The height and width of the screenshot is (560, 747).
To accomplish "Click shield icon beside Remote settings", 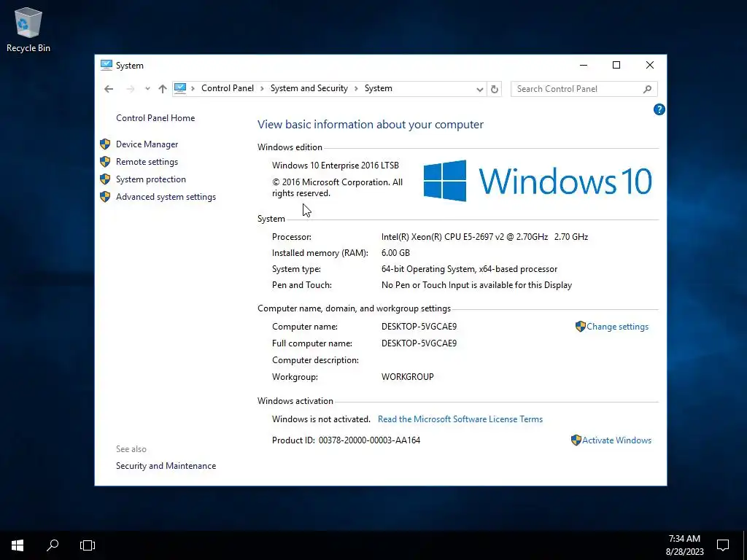I will point(105,162).
